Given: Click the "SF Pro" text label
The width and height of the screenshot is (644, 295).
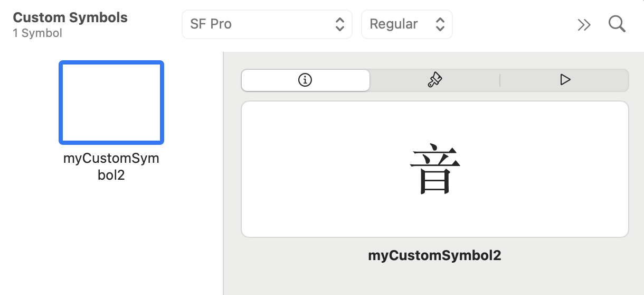Looking at the screenshot, I should 211,24.
